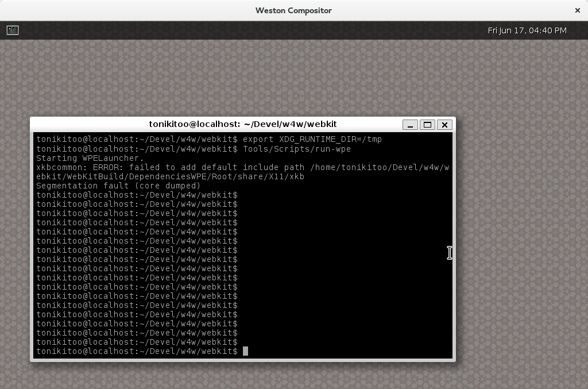The image size is (588, 389).
Task: Click the 'Starting WPELauncher.' output line
Action: point(90,159)
